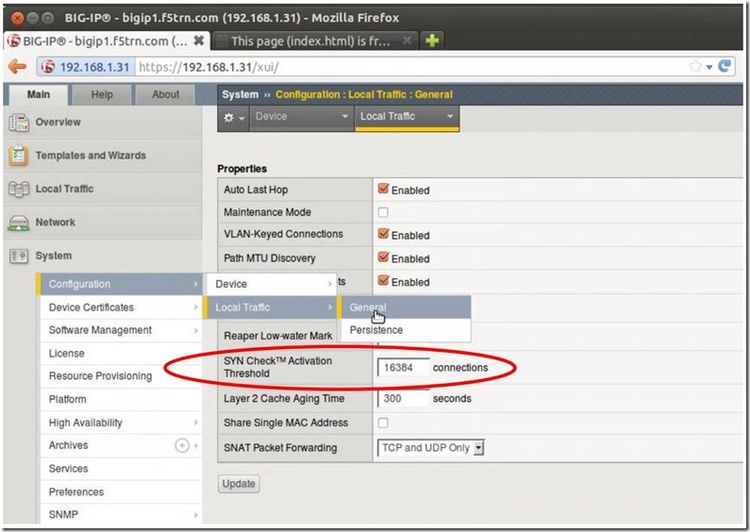This screenshot has height=532, width=750.
Task: Click the SYN Check threshold connections field
Action: click(x=403, y=368)
